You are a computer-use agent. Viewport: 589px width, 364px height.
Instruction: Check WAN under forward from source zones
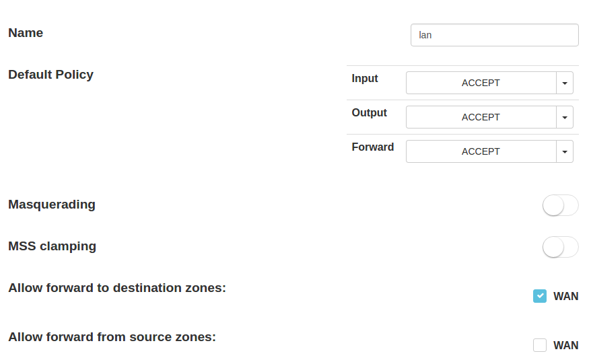540,345
